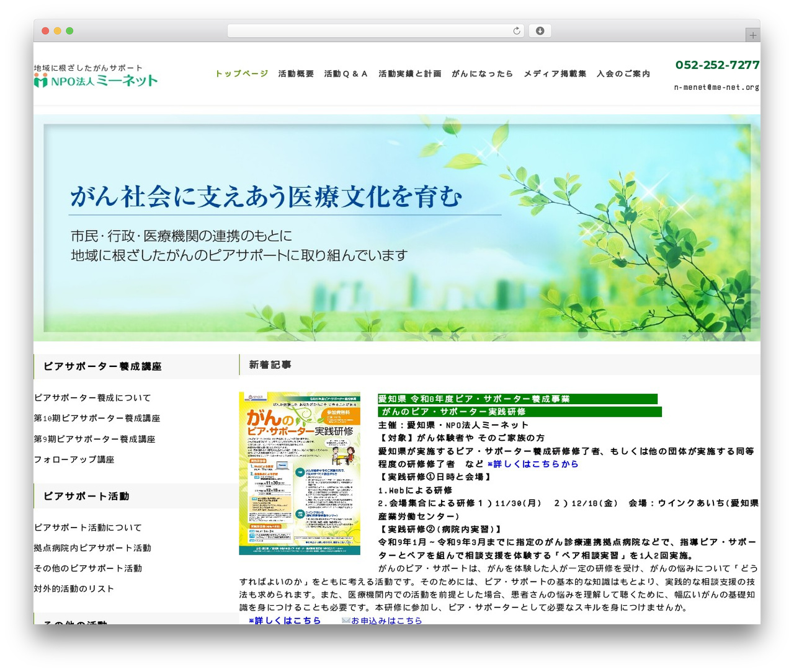Open 活動実績と計画 menu item
Viewport: 794px width, 672px height.
[410, 74]
